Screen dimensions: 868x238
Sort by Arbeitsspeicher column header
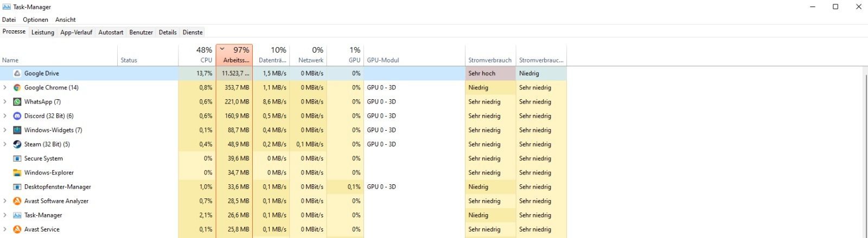(x=234, y=55)
